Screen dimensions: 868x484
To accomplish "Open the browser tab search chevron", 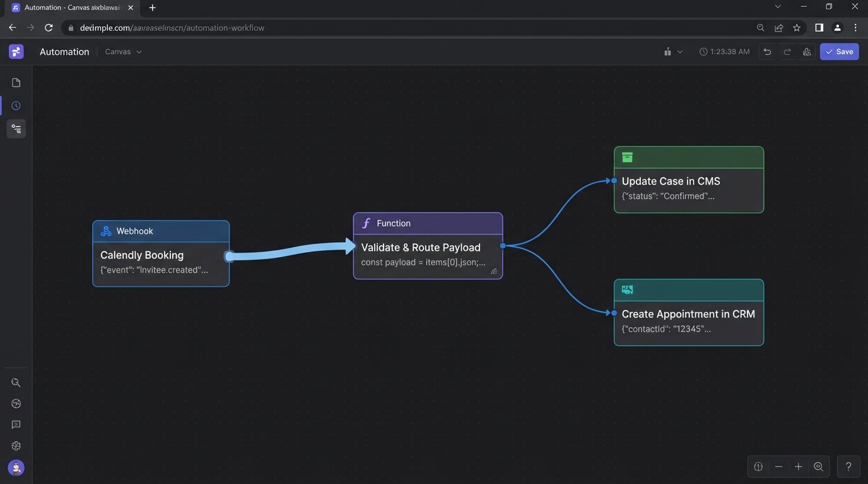I will (777, 7).
